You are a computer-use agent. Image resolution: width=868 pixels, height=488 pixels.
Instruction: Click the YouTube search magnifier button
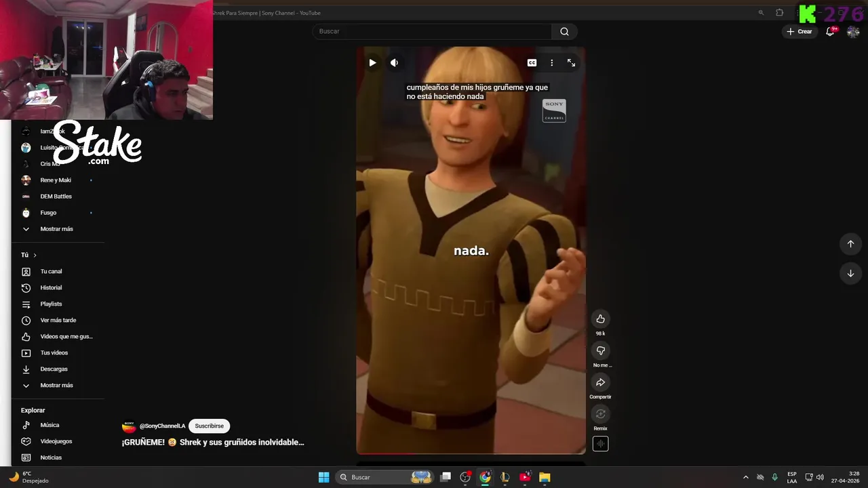coord(564,31)
